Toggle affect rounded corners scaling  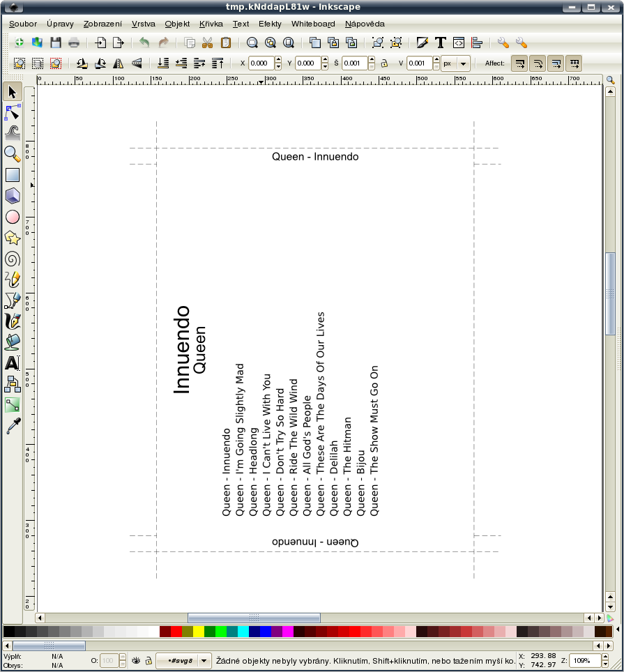[538, 63]
